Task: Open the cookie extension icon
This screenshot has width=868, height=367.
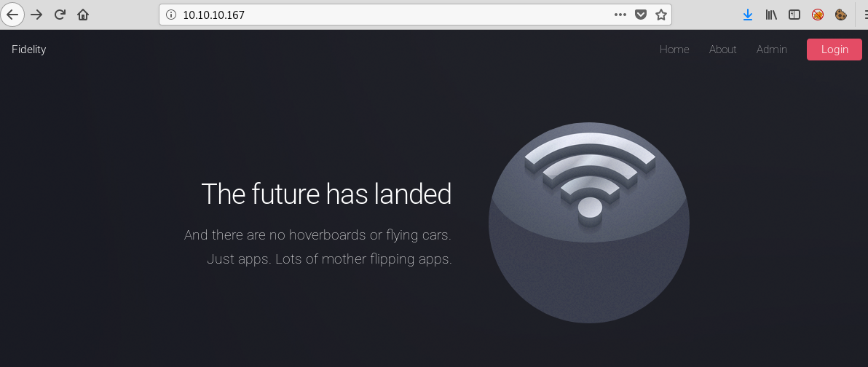Action: pos(841,15)
